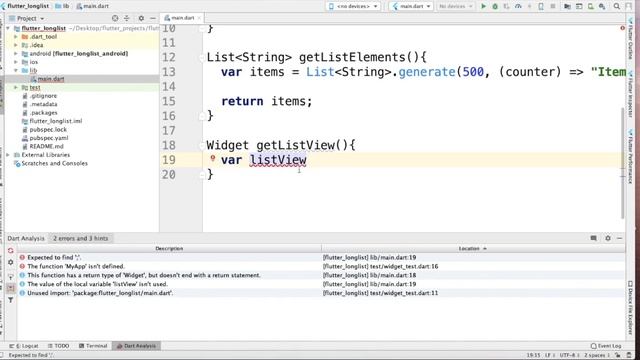Open the search everywhere magnifier
This screenshot has height=360, width=640.
tap(617, 6)
